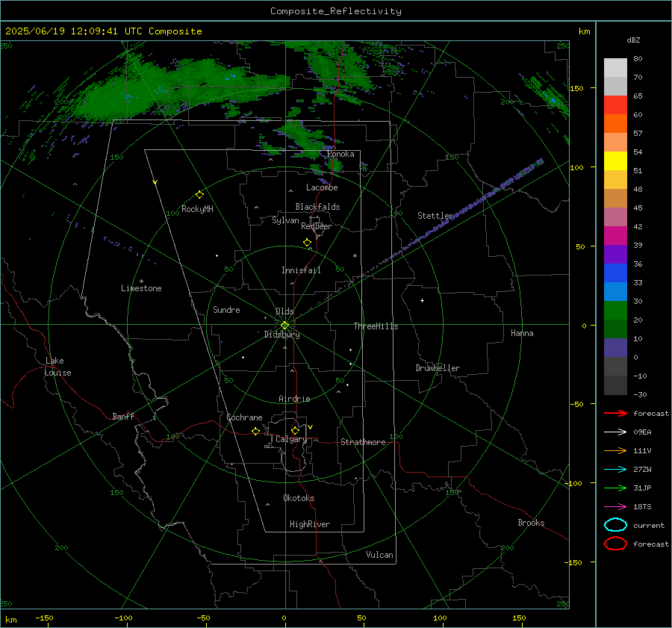Click the yellow diamond marker above Calgary
Screen dimensions: 672x628
pos(295,430)
